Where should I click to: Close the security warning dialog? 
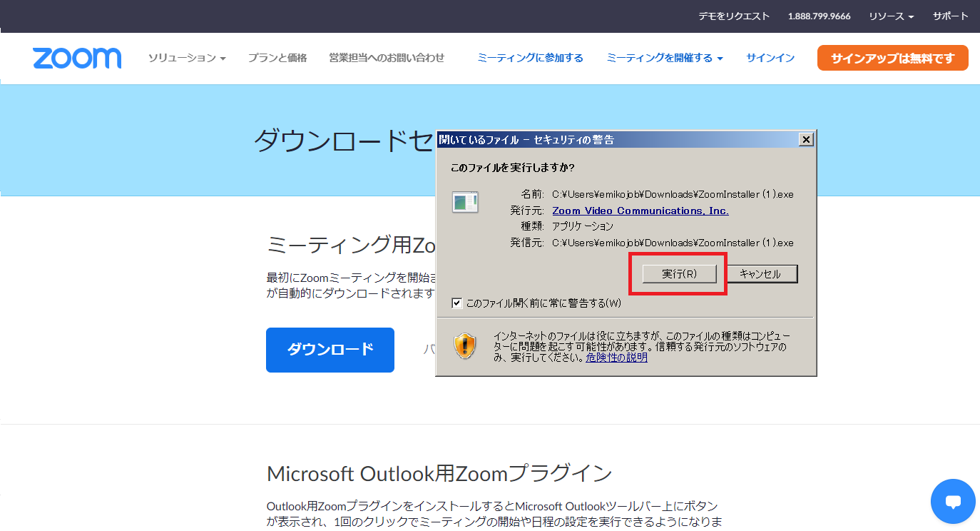pyautogui.click(x=806, y=140)
